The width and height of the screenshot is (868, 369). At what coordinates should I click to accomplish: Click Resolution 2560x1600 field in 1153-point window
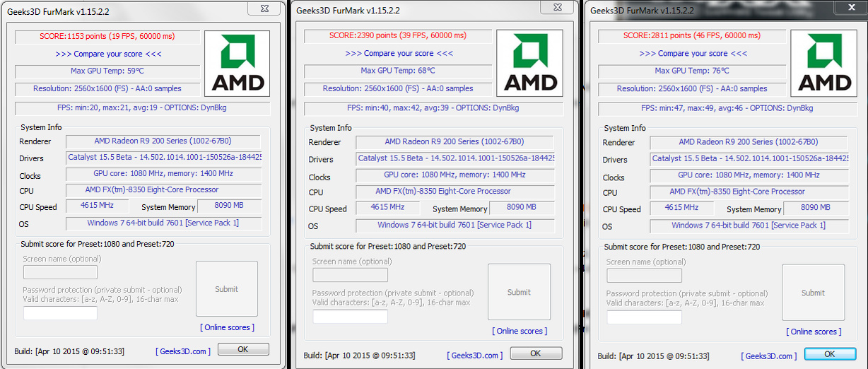tap(107, 89)
